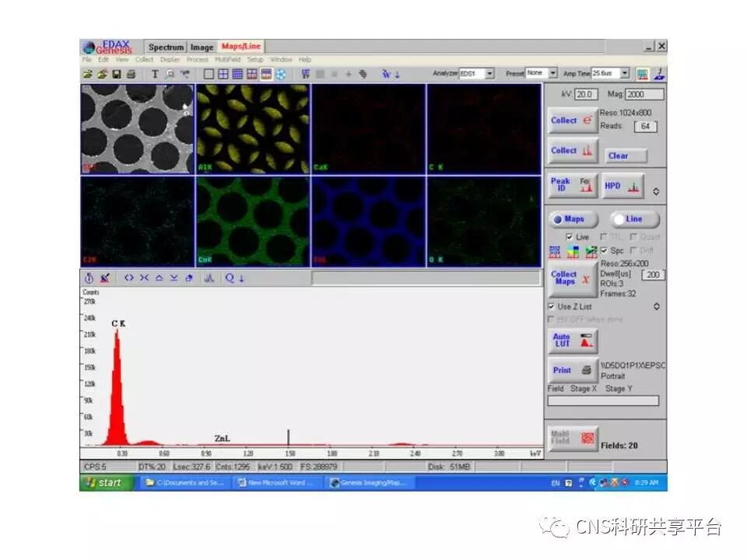
Task: Click the green image map icon beside Spc
Action: [591, 251]
